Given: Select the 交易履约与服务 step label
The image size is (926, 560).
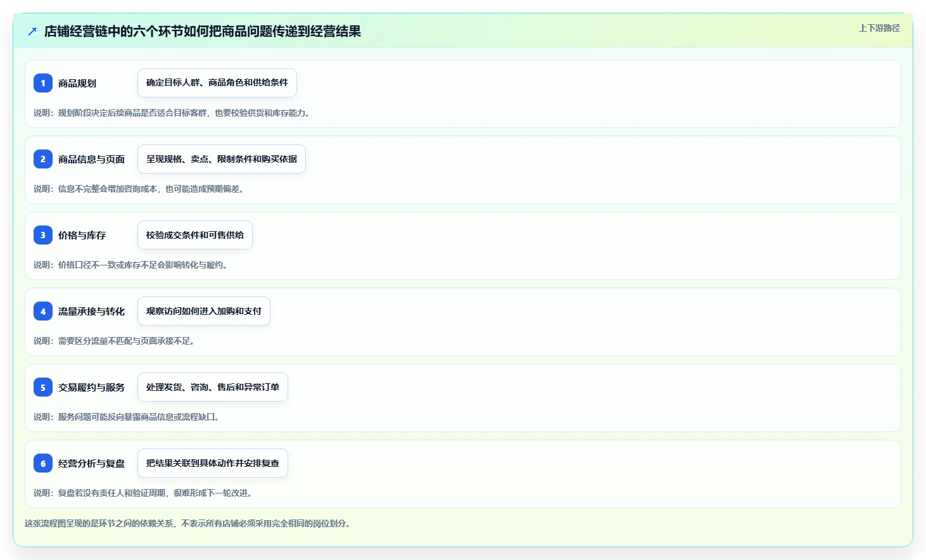Looking at the screenshot, I should 91,387.
